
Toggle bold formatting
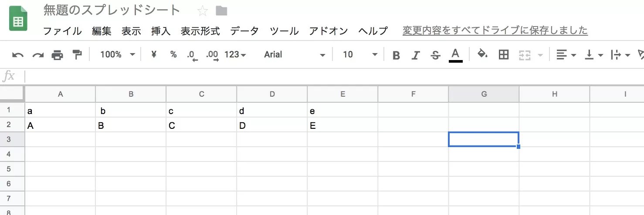[x=396, y=55]
